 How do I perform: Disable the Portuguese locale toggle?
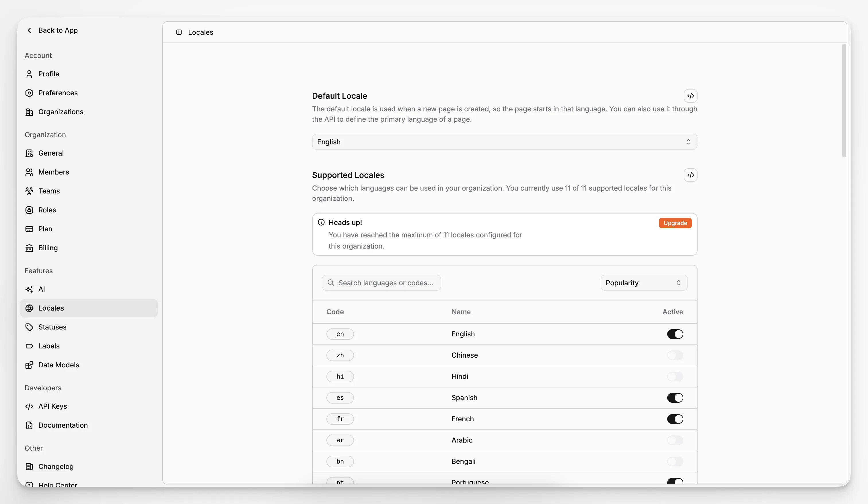tap(675, 481)
